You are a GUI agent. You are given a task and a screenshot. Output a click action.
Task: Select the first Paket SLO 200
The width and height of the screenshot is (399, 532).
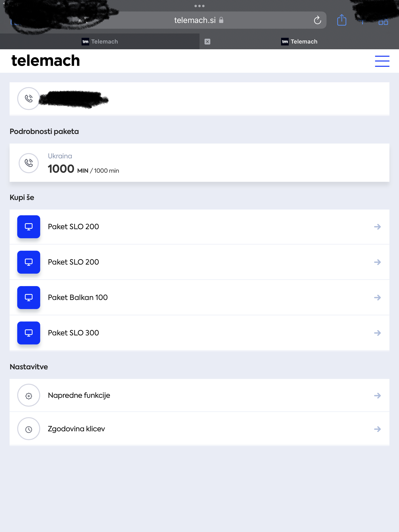tap(199, 227)
